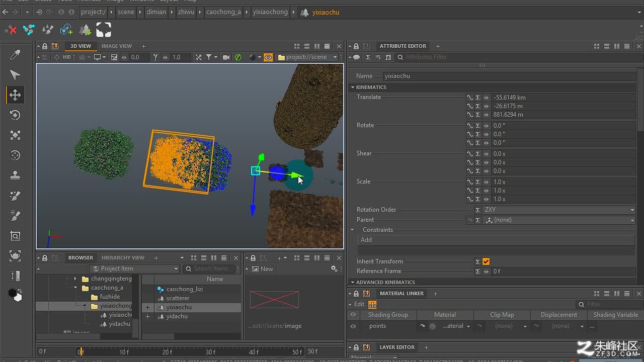Select the eyedropper picker tool in left toolbar
The image size is (644, 362).
tap(15, 55)
